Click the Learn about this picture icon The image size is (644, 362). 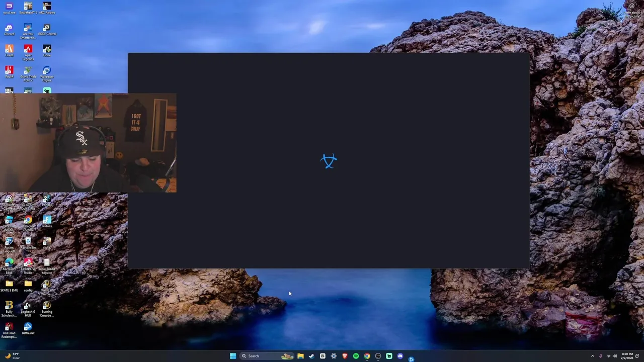(631, 11)
